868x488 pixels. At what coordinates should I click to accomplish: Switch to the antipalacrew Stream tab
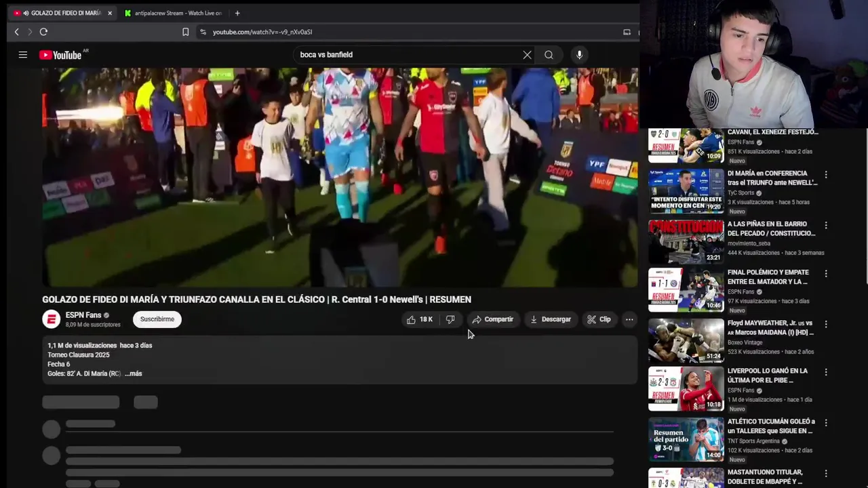point(174,13)
